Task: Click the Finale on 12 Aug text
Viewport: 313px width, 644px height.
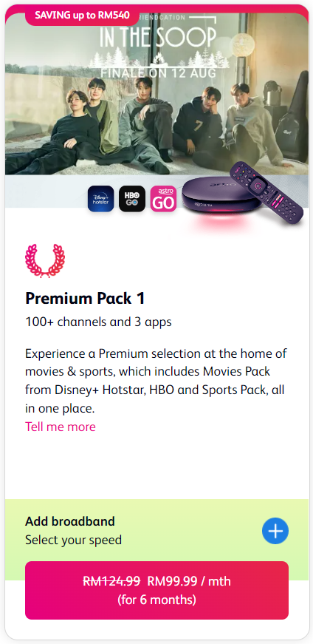Action: pyautogui.click(x=159, y=73)
